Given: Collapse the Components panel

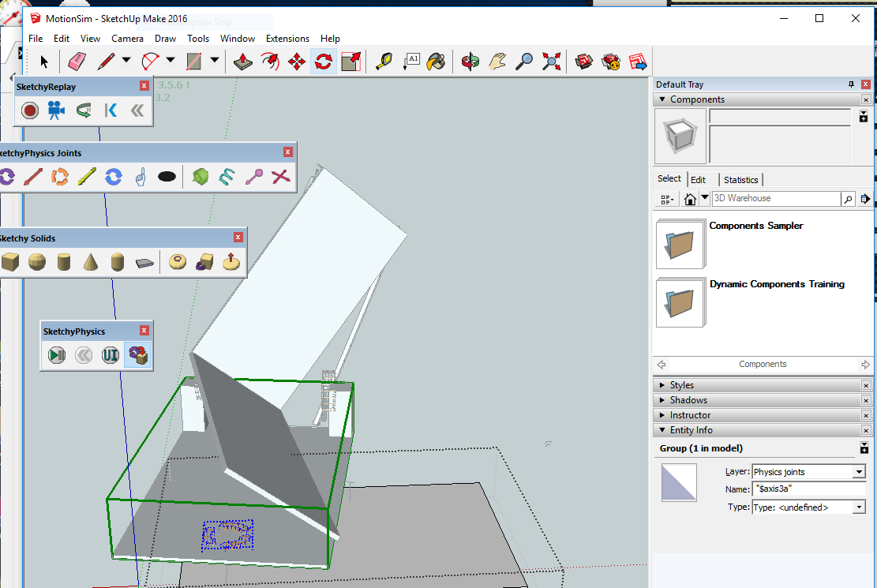Looking at the screenshot, I should tap(662, 99).
